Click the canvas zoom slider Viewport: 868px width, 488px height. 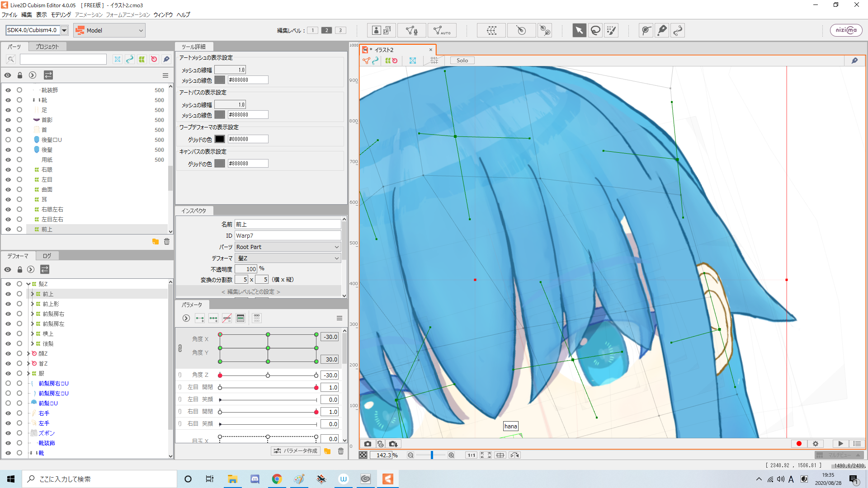coord(431,455)
